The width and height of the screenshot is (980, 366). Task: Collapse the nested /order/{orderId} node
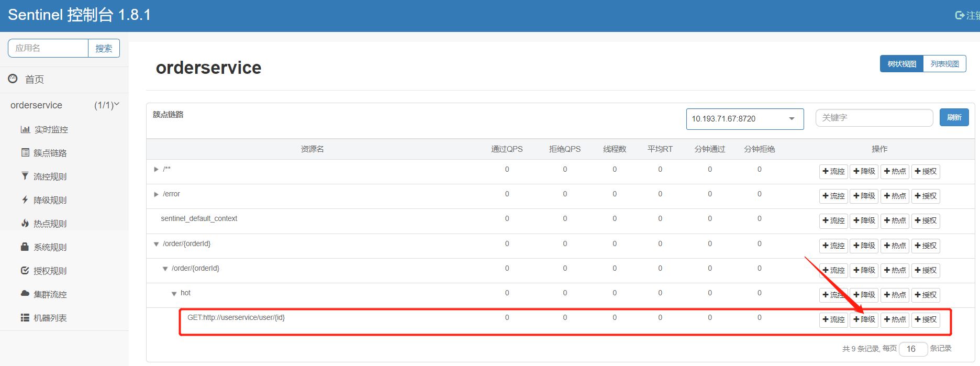[x=165, y=269]
